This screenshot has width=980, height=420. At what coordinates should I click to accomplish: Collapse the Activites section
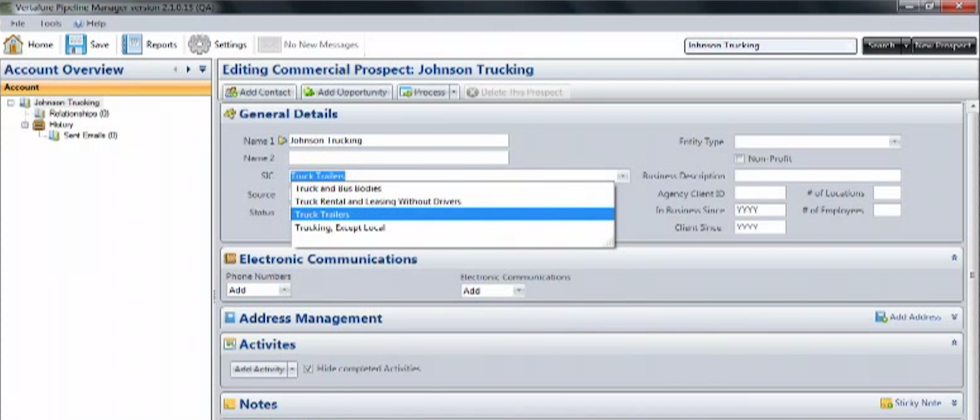point(954,342)
